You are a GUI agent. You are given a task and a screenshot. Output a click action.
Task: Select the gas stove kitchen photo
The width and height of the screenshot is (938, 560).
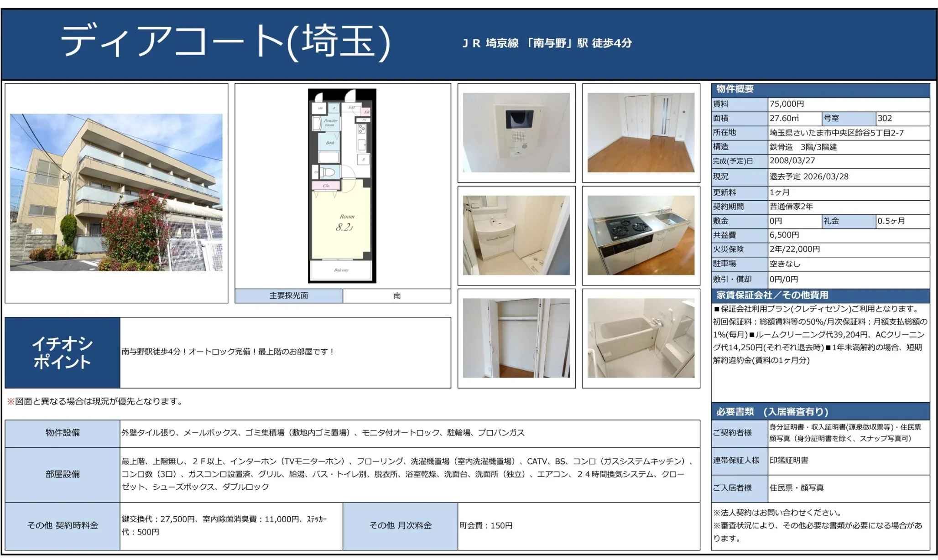pyautogui.click(x=641, y=235)
